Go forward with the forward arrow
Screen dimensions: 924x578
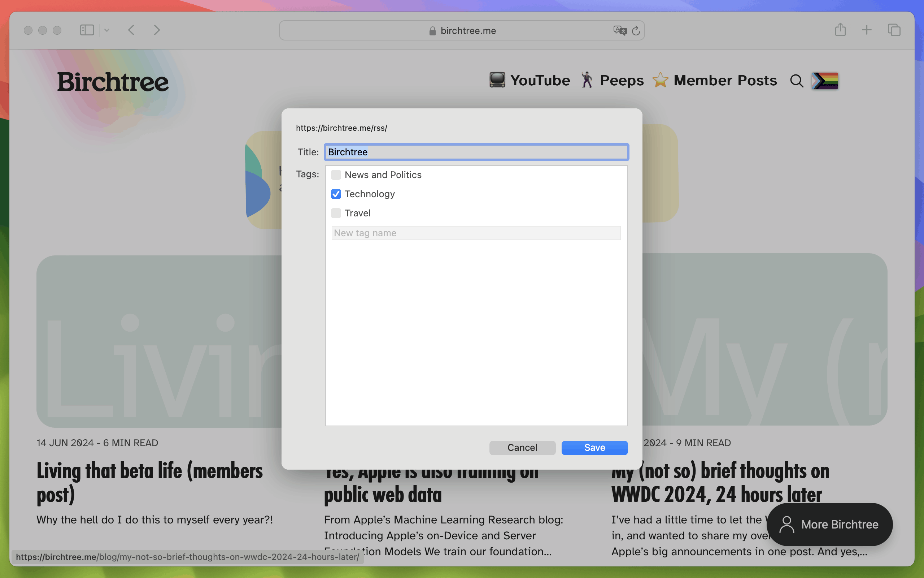click(157, 30)
